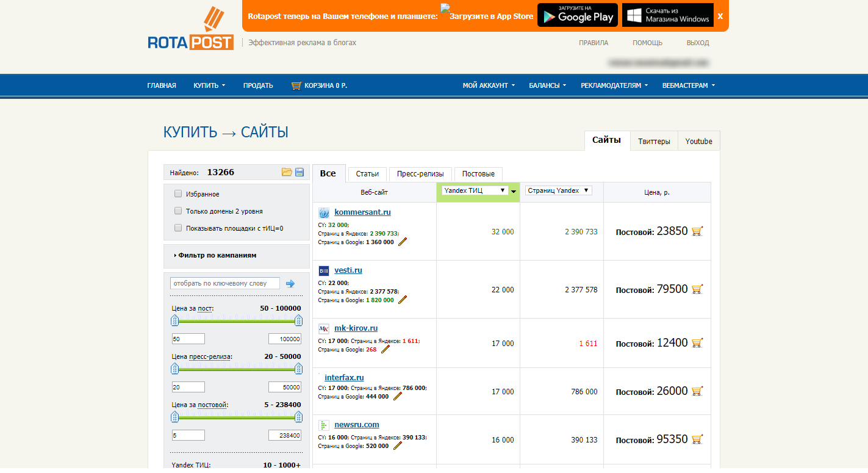Open the ПРОДАТЬ page
Image resolution: width=868 pixels, height=473 pixels.
click(258, 85)
